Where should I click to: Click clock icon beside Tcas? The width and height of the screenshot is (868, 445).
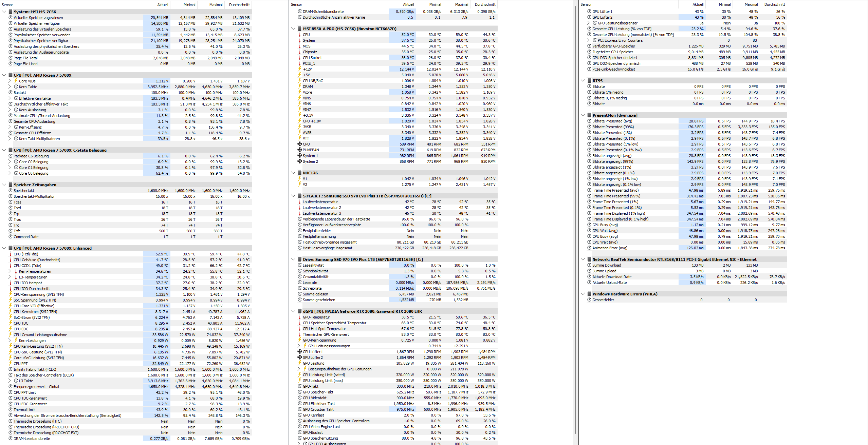[x=11, y=202]
